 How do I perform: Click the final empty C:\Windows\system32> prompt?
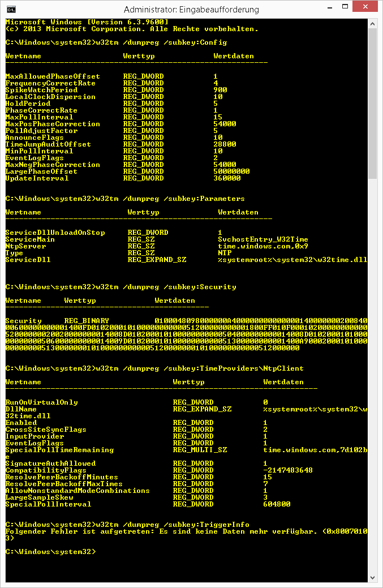[x=51, y=552]
